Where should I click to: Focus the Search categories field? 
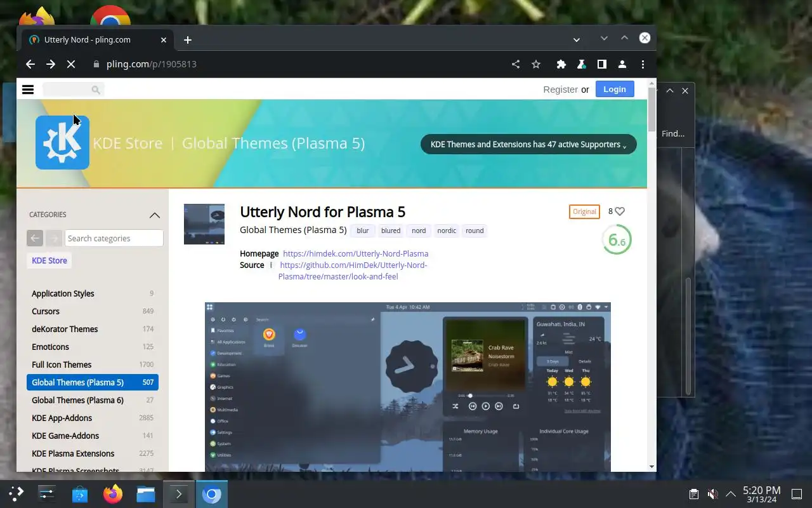(x=114, y=238)
